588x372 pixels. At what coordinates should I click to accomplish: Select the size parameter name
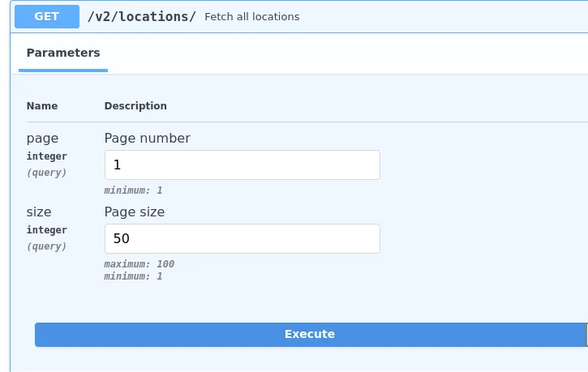point(39,212)
